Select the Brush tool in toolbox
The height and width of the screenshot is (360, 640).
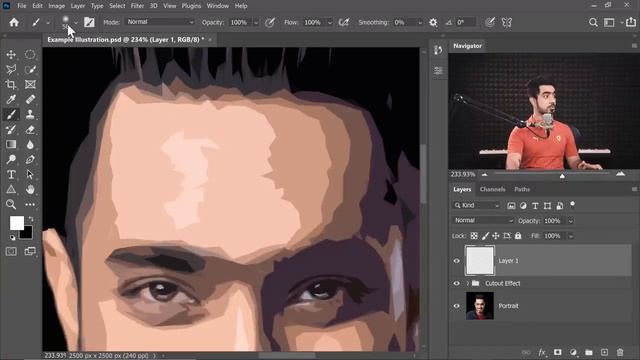coord(11,114)
